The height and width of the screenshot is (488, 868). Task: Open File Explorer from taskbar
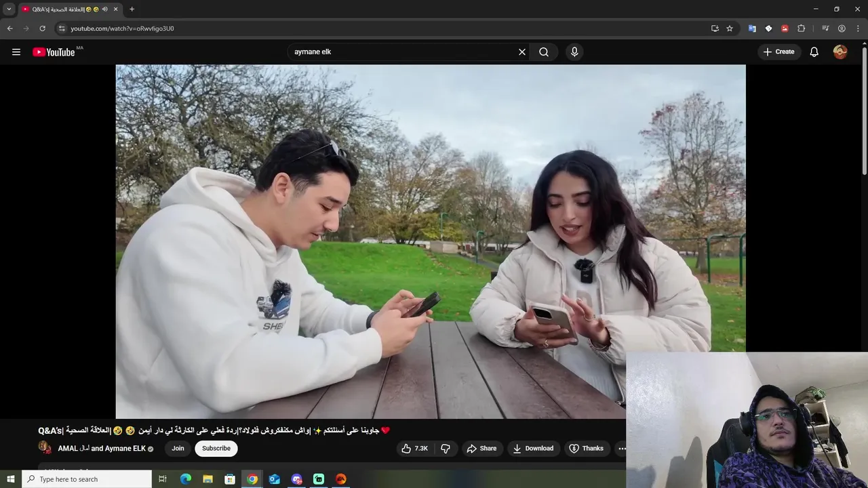(208, 479)
